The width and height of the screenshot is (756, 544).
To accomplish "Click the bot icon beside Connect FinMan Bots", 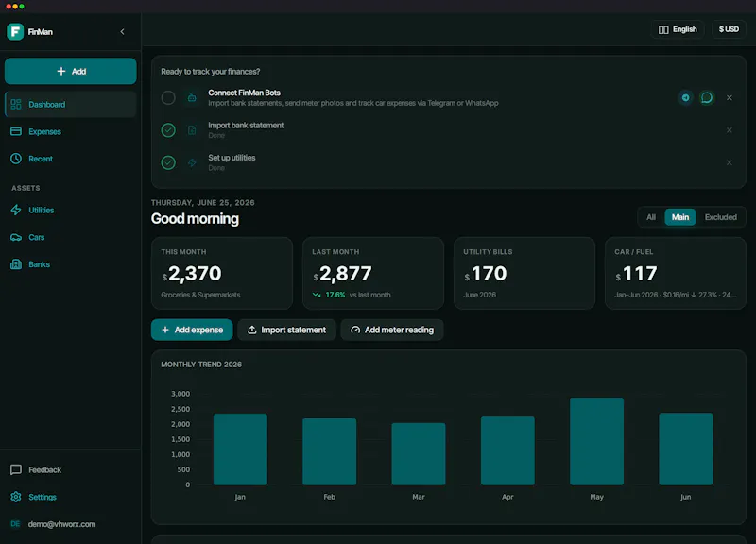I will (192, 98).
